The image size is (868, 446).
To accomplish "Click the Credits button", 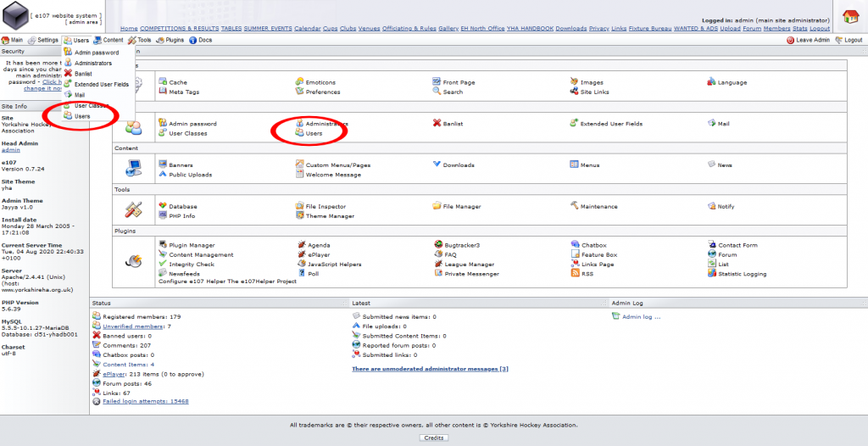I will coord(433,438).
